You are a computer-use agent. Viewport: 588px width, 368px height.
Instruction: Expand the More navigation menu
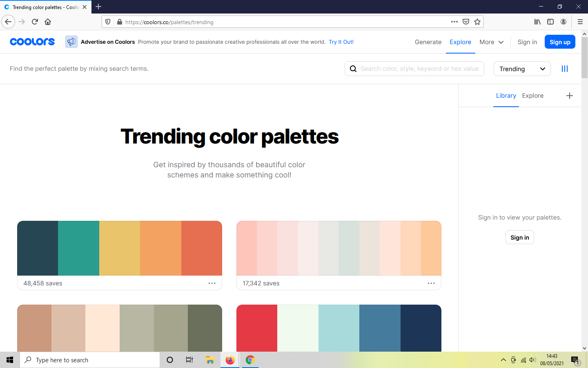point(491,42)
